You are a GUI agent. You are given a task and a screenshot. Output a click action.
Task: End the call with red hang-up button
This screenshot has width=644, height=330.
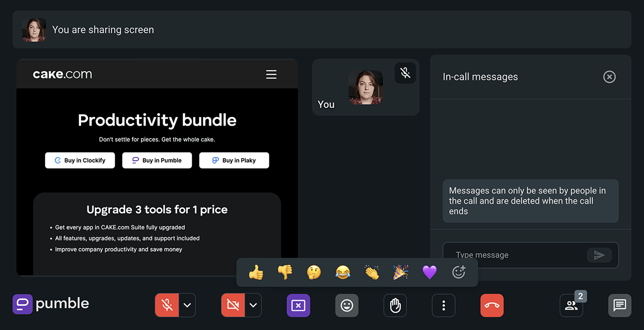tap(492, 305)
